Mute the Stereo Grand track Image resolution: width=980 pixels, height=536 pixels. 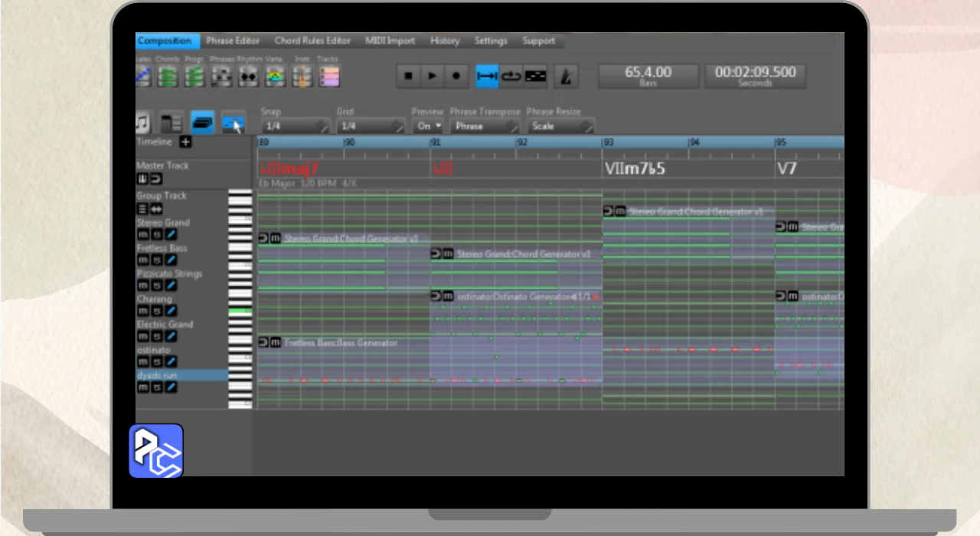[142, 235]
